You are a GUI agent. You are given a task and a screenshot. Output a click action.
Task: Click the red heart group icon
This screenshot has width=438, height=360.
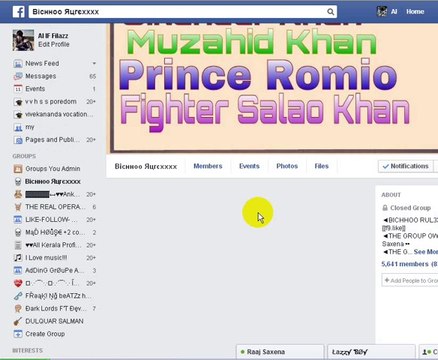(18, 283)
